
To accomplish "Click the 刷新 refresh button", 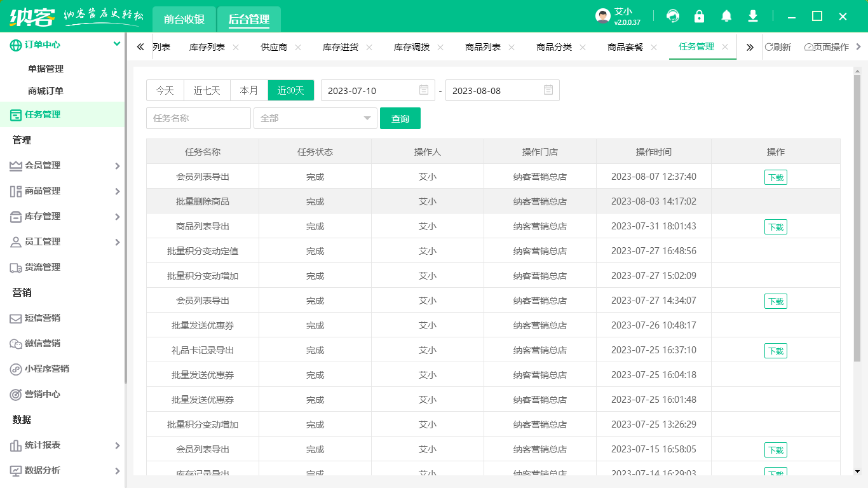I will point(778,47).
